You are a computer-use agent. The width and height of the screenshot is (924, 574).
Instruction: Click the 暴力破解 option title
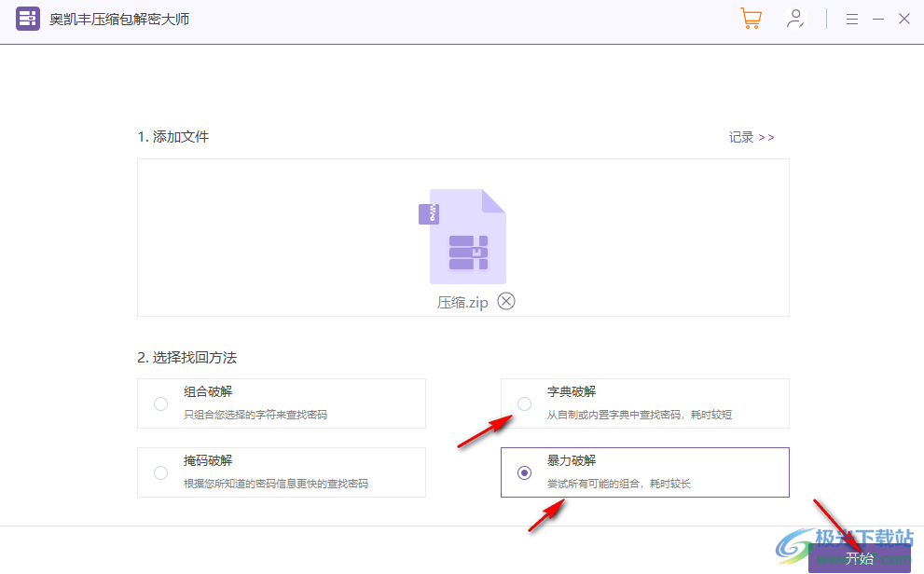(x=572, y=460)
